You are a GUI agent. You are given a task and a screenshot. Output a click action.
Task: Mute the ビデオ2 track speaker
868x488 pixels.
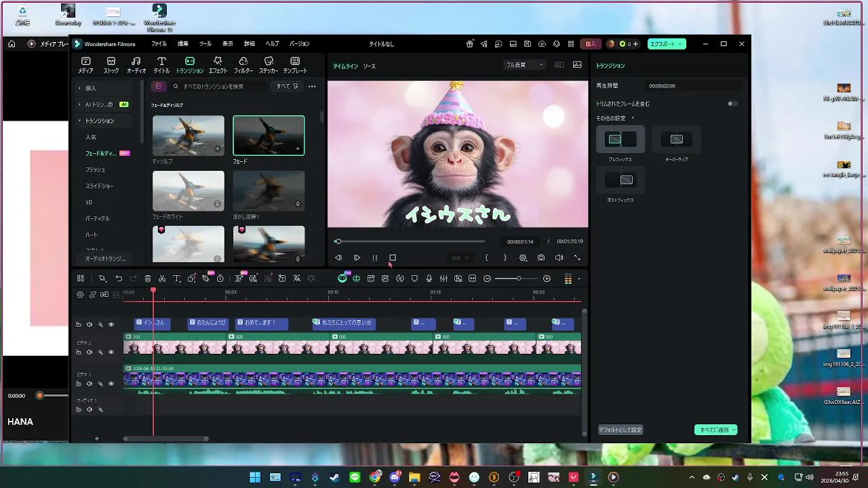pos(90,352)
